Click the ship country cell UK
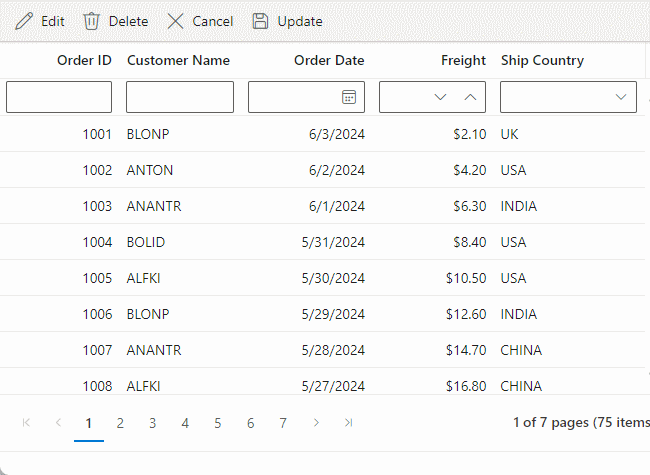Screen dimensions: 650x475 click(509, 134)
